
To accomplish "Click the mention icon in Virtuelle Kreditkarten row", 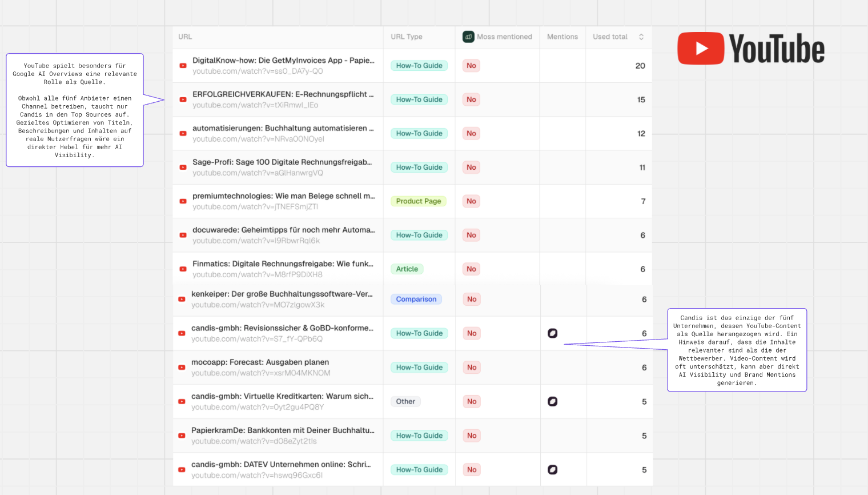I will (x=552, y=401).
